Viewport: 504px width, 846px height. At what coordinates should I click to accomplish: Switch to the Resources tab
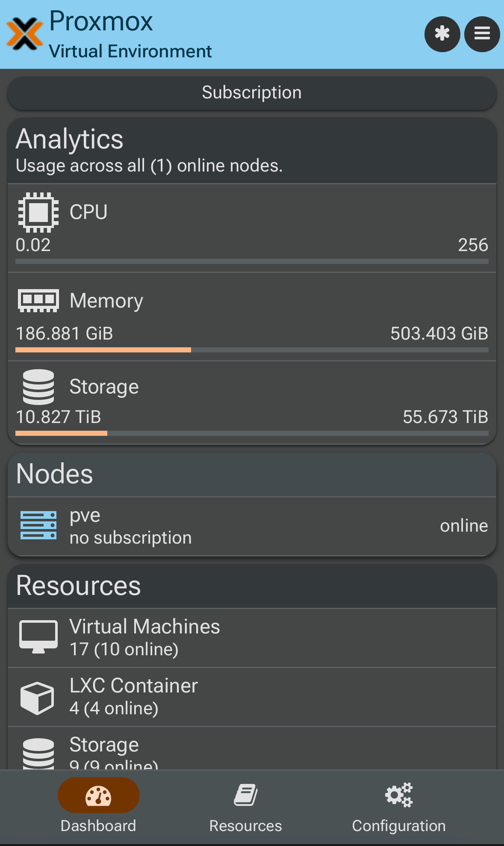pos(245,807)
